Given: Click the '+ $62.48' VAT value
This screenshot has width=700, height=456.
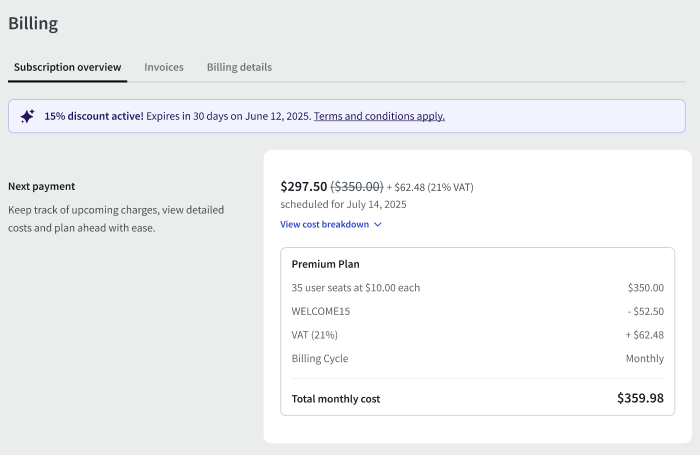Looking at the screenshot, I should (x=645, y=335).
